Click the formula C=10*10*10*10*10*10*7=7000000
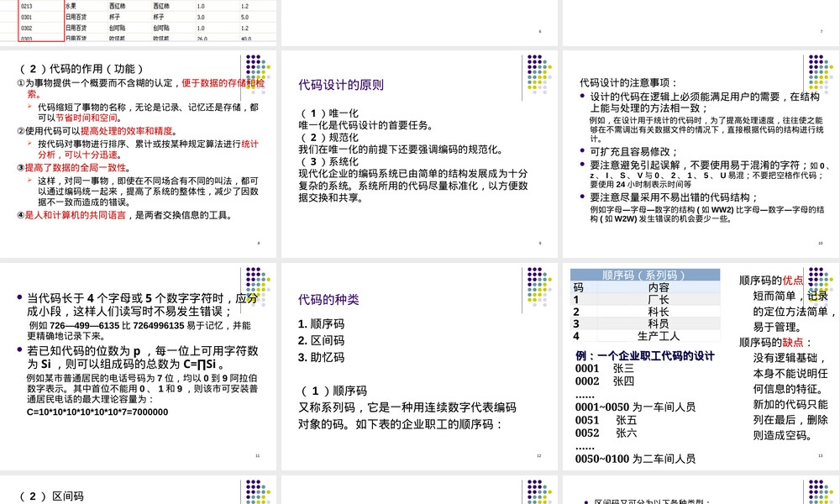This screenshot has width=840, height=504. 97,412
